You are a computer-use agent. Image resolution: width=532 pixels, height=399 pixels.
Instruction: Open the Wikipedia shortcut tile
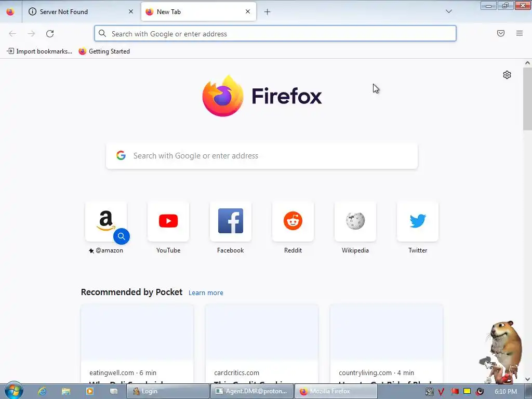(x=355, y=221)
